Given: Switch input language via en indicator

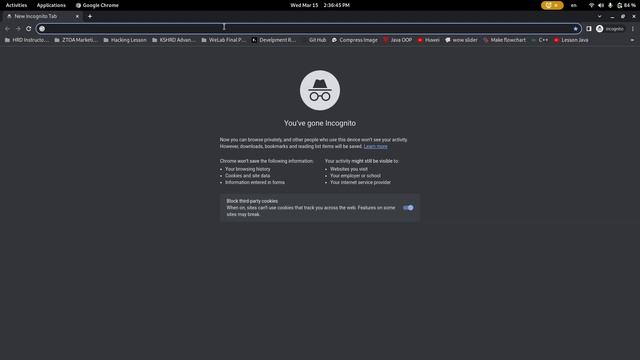Looking at the screenshot, I should 574,5.
